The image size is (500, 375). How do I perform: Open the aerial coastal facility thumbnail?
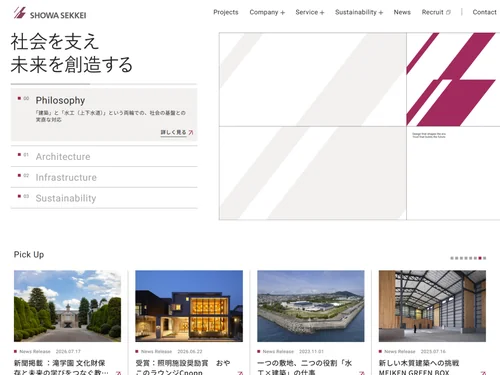[x=311, y=306]
